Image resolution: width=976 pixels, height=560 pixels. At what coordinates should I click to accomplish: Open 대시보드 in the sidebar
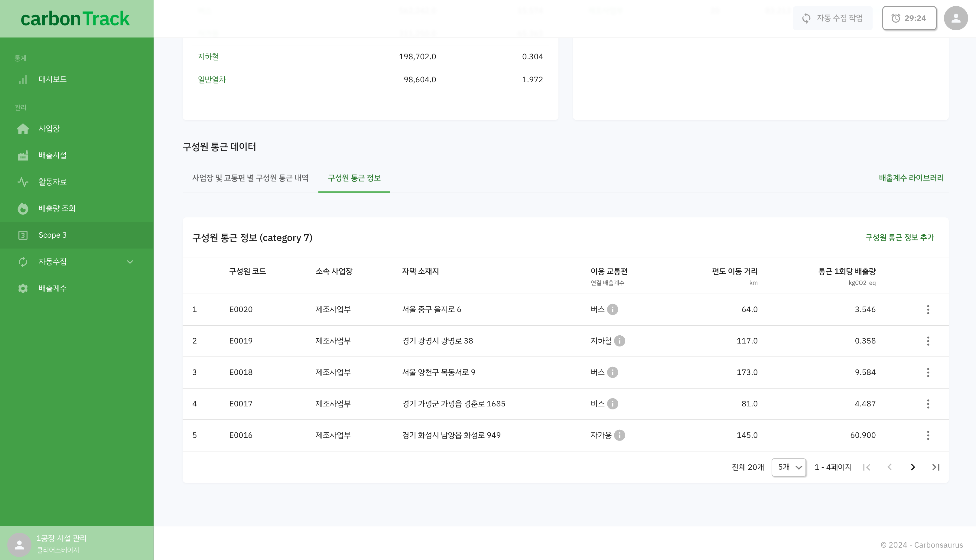[77, 79]
